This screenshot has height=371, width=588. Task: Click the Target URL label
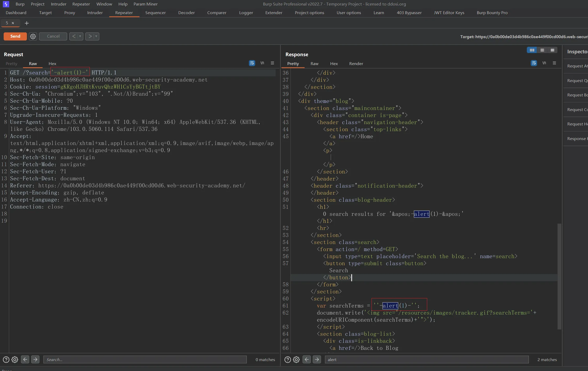click(524, 37)
